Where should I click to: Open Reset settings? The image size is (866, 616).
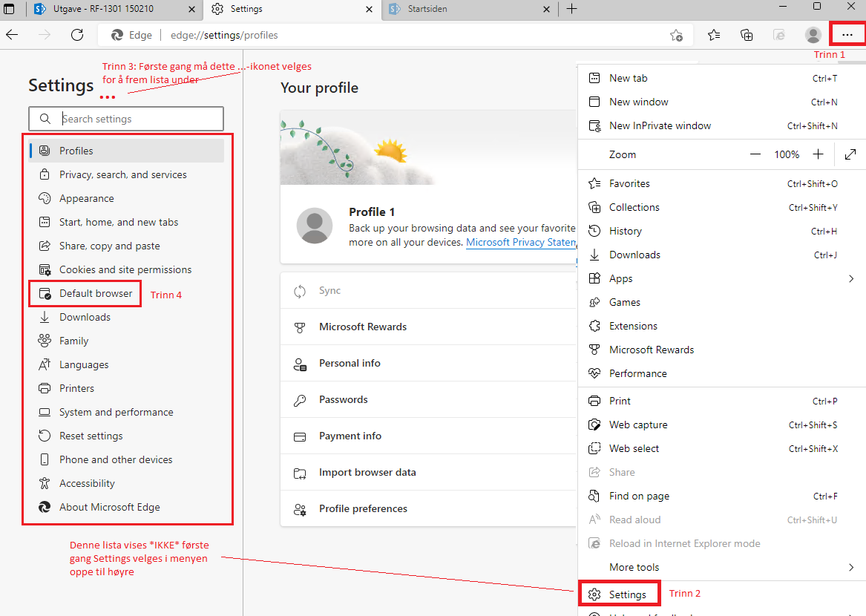126,436
